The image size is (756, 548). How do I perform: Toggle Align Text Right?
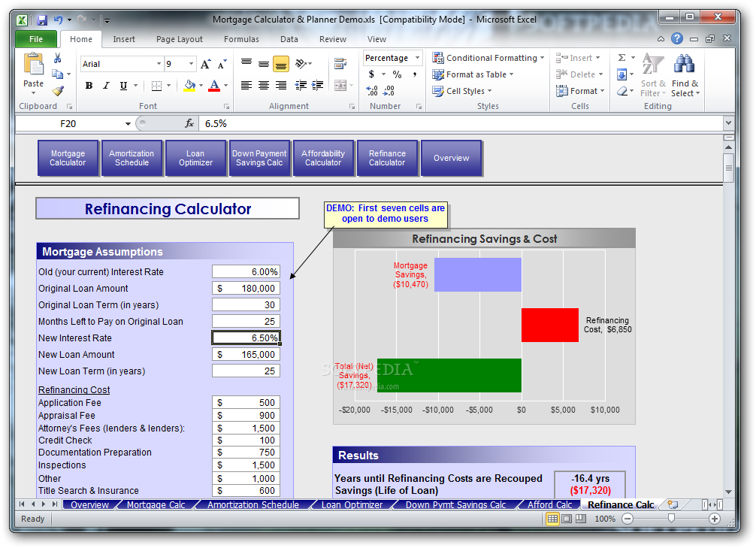tap(281, 86)
